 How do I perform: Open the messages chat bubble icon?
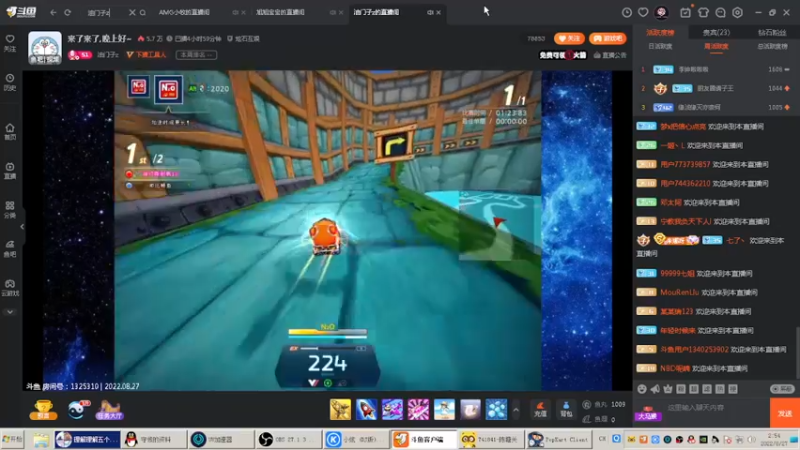tap(720, 12)
